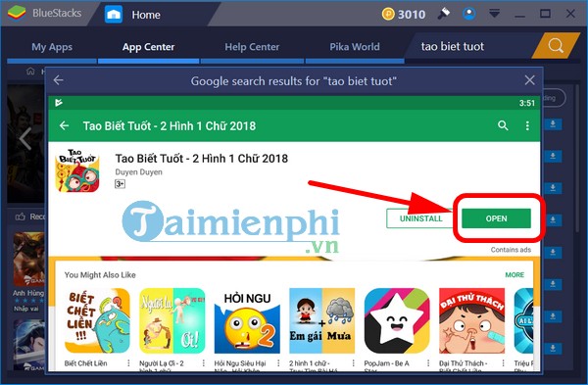The width and height of the screenshot is (588, 385).
Task: Switch to the Pika World tab
Action: pos(355,47)
